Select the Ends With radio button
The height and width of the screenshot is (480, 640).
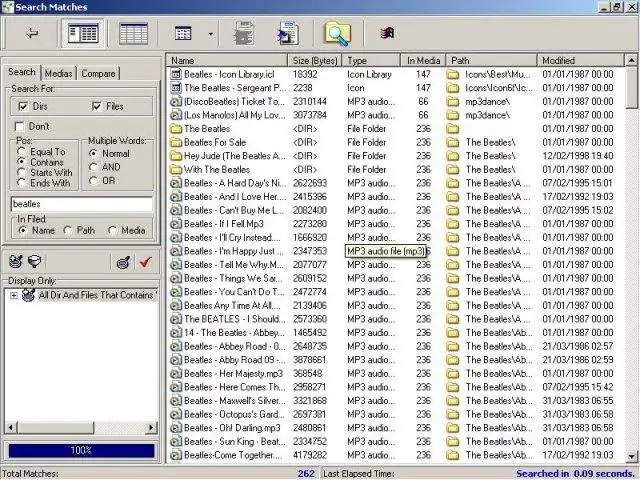(22, 183)
